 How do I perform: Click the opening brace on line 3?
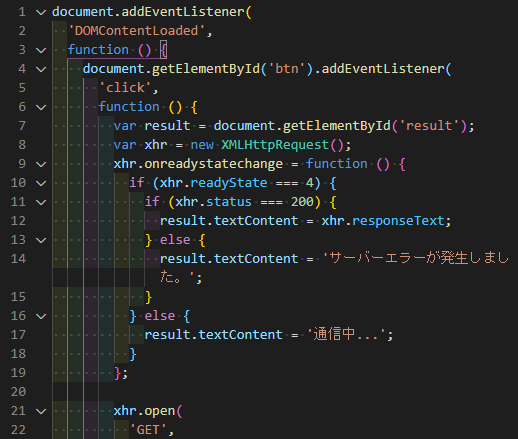click(x=163, y=50)
